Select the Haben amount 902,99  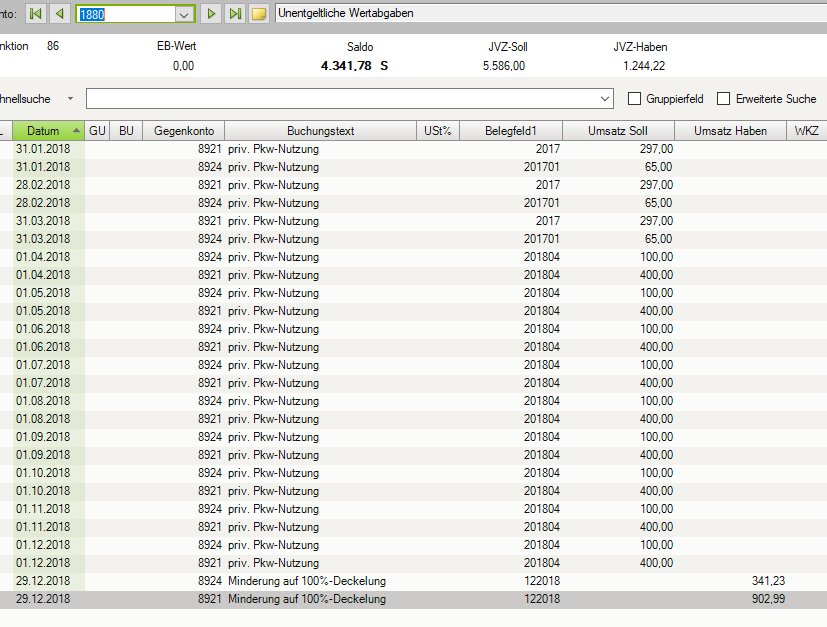(768, 599)
